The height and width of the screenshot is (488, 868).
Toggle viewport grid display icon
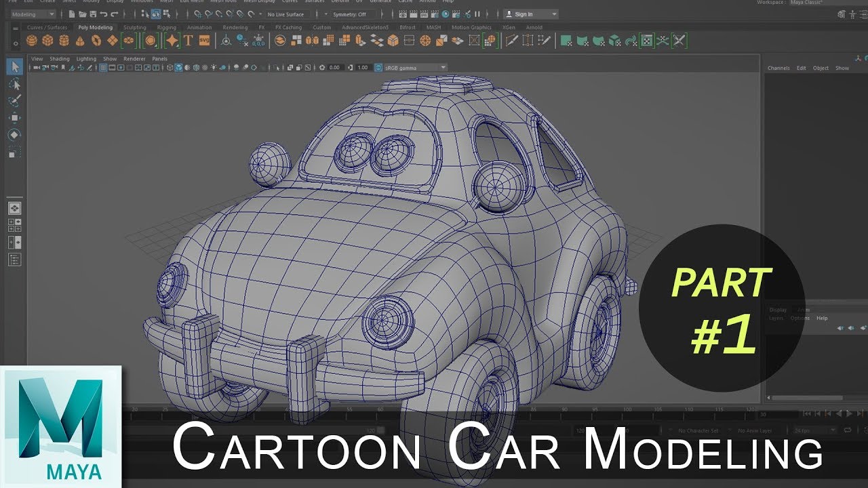coord(104,68)
